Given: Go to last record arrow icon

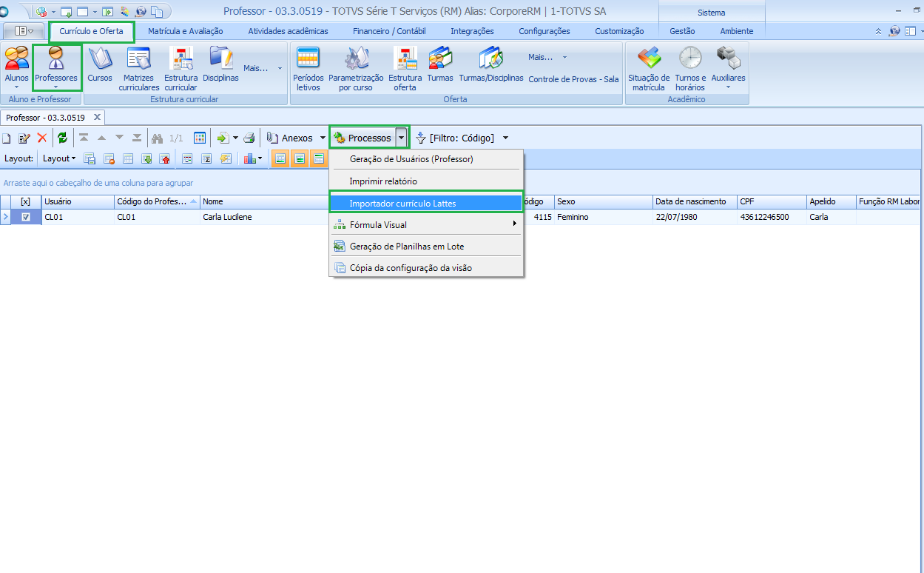Looking at the screenshot, I should coord(137,138).
